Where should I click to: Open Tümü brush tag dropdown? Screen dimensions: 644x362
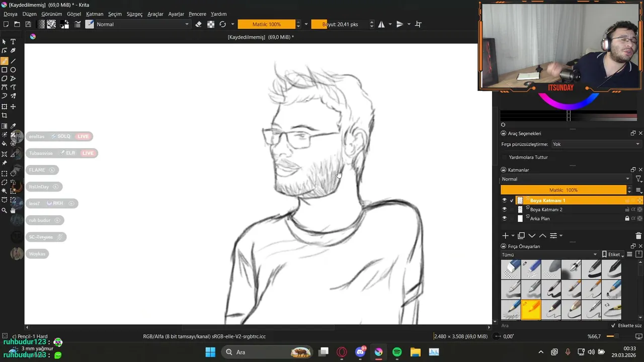pos(550,254)
